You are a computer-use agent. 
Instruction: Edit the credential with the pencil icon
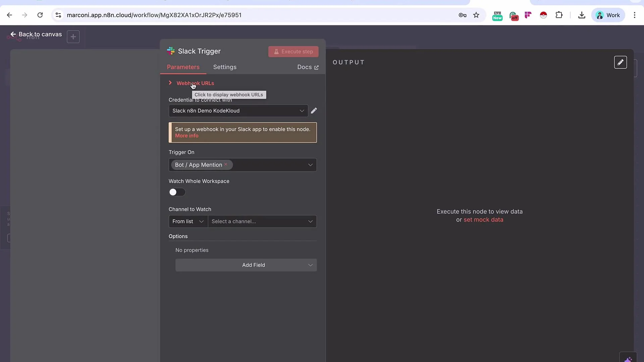pos(314,111)
